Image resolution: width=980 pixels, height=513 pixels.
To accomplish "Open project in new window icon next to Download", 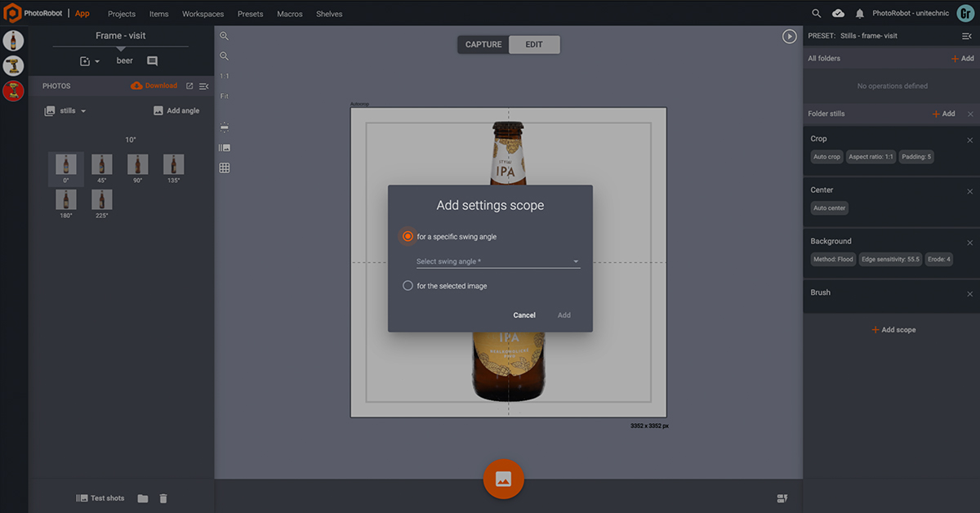I will tap(189, 85).
